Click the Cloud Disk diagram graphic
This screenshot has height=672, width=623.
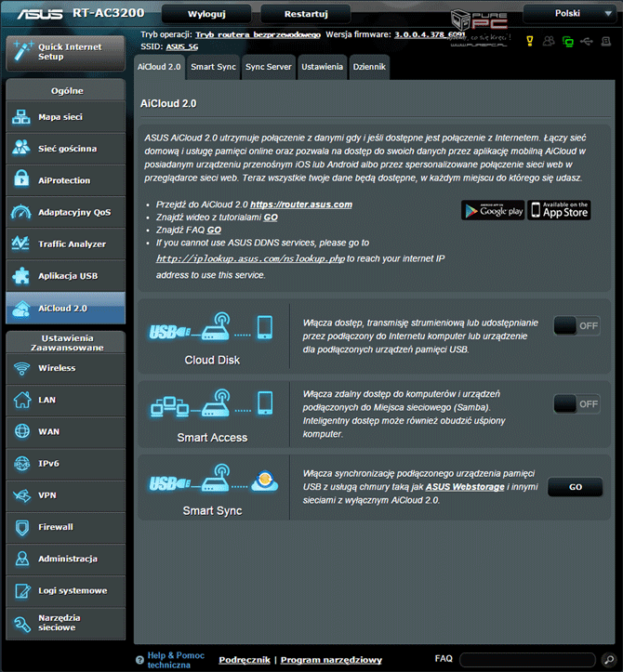tap(211, 327)
